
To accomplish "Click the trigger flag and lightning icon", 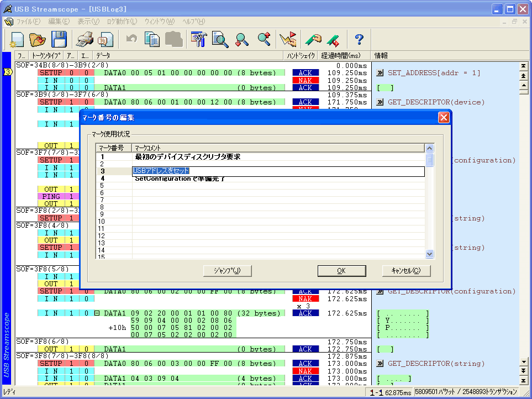I will [288, 39].
